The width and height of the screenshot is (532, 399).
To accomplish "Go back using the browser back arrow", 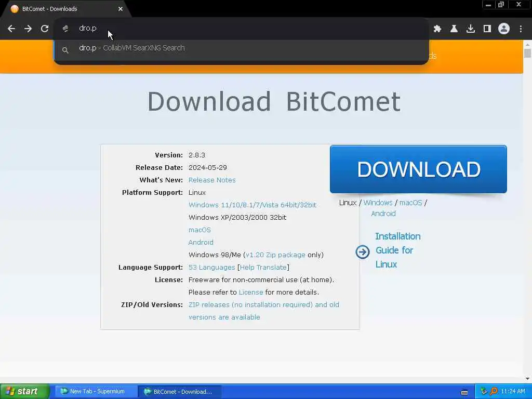I will 11,29.
